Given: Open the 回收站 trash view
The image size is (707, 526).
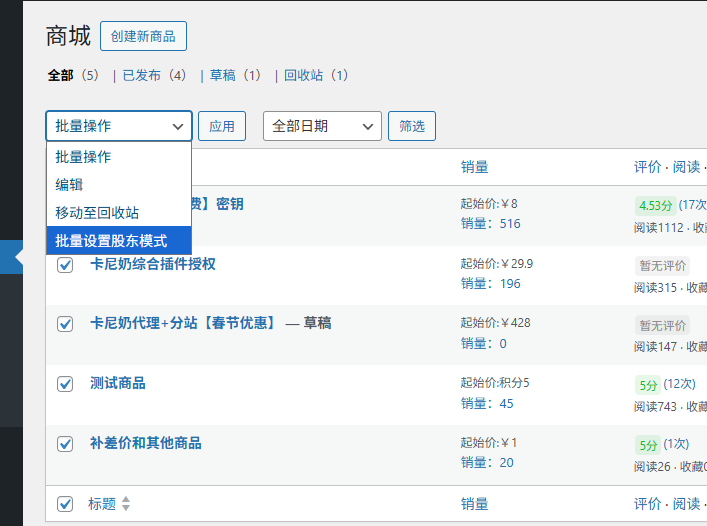Looking at the screenshot, I should coord(303,75).
